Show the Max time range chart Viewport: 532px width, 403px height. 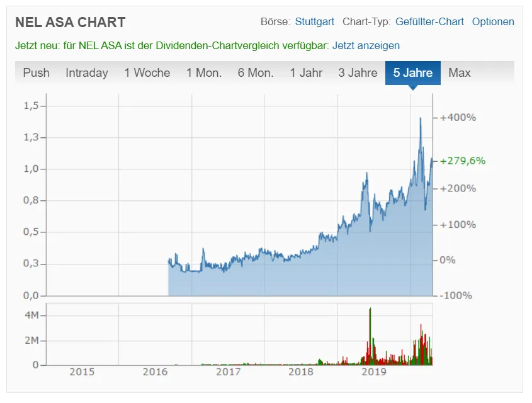coord(460,73)
